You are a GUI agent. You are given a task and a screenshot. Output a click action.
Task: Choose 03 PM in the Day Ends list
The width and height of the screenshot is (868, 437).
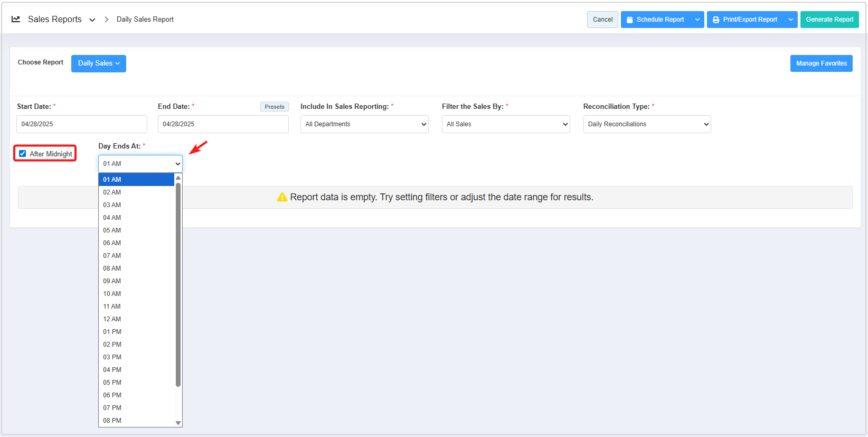(x=112, y=357)
